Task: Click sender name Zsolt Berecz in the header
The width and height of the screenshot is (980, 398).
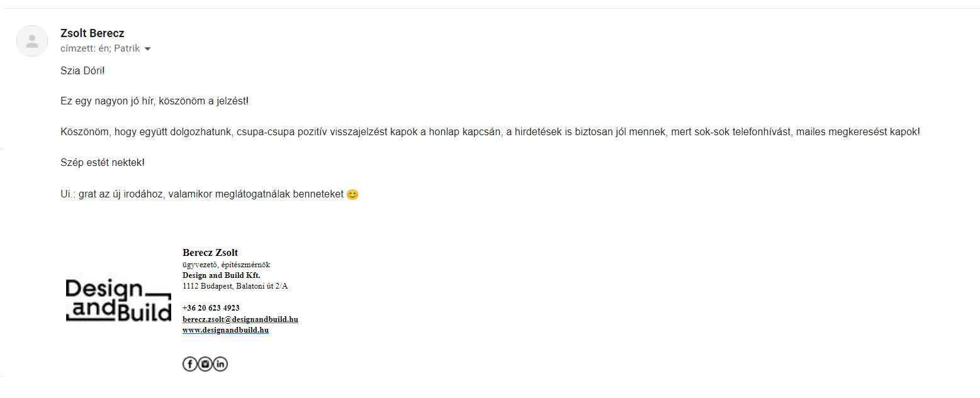Action: 93,33
